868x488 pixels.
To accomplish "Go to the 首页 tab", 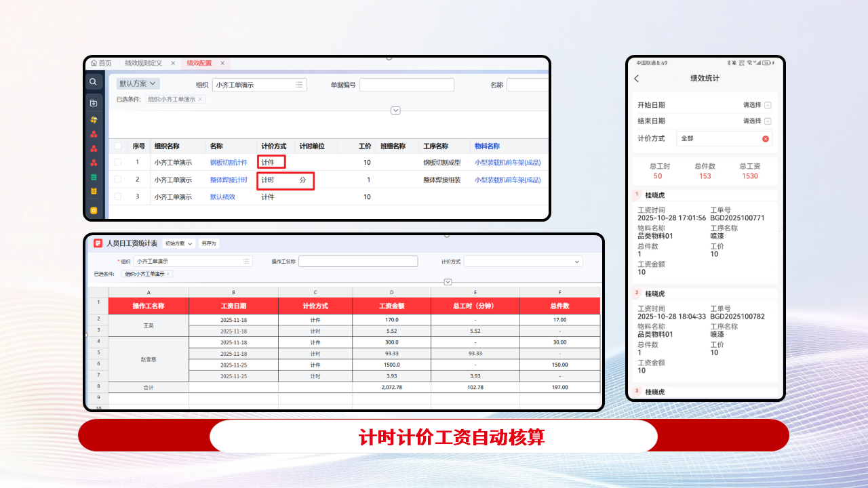I will tap(103, 62).
